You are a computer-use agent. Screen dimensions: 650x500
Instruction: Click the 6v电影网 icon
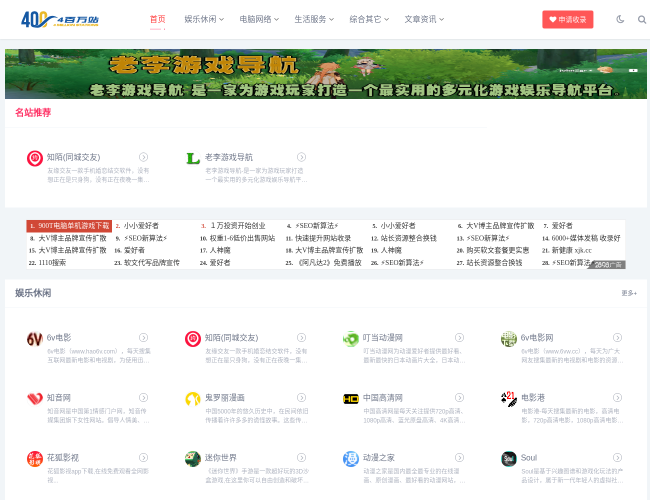pos(509,339)
